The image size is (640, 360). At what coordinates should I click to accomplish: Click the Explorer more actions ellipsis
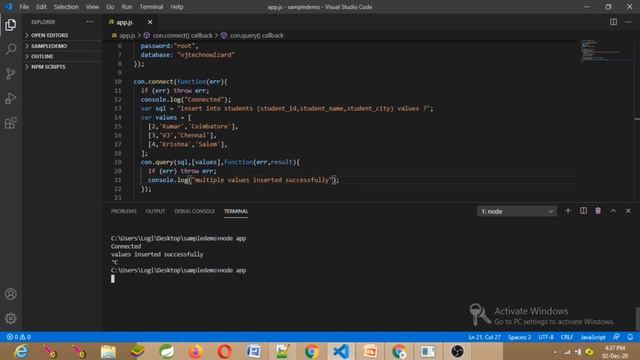click(89, 22)
